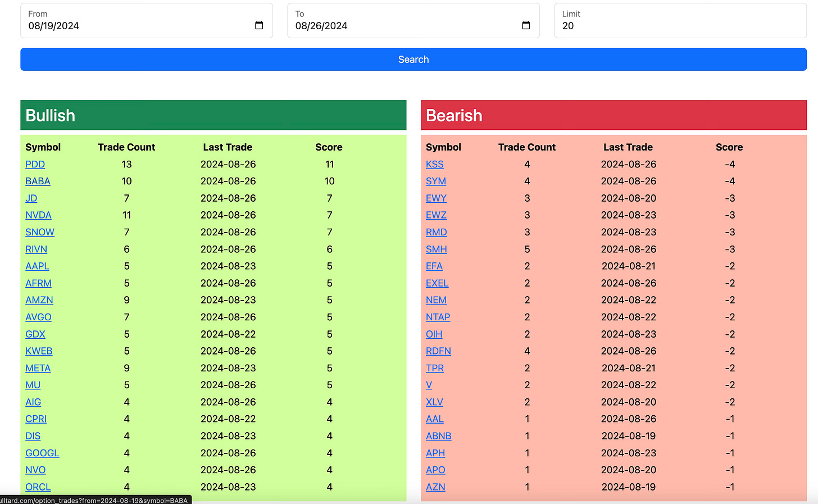
Task: Focus the Limit input field
Action: tap(680, 21)
